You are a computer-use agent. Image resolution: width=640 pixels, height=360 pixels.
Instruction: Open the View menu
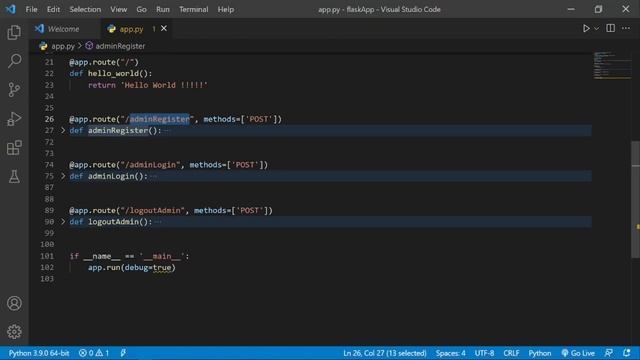[x=118, y=9]
